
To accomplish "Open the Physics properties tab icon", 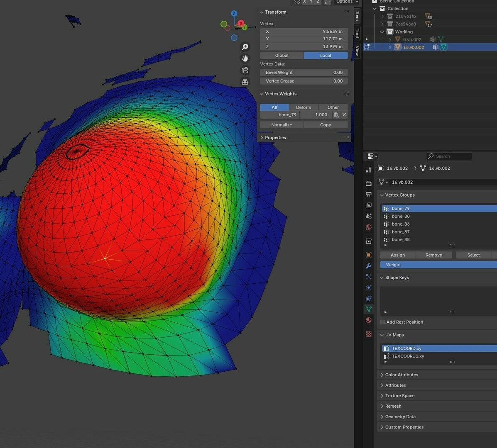I will (x=369, y=287).
